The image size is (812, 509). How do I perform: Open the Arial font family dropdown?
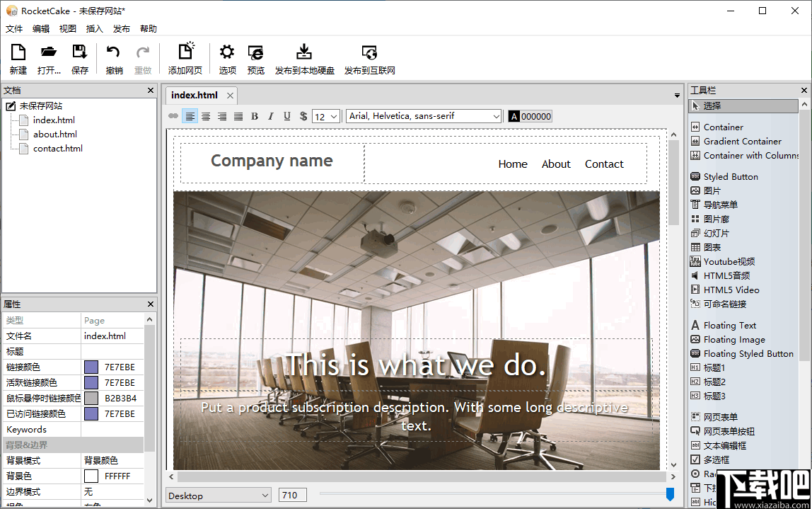click(x=424, y=116)
